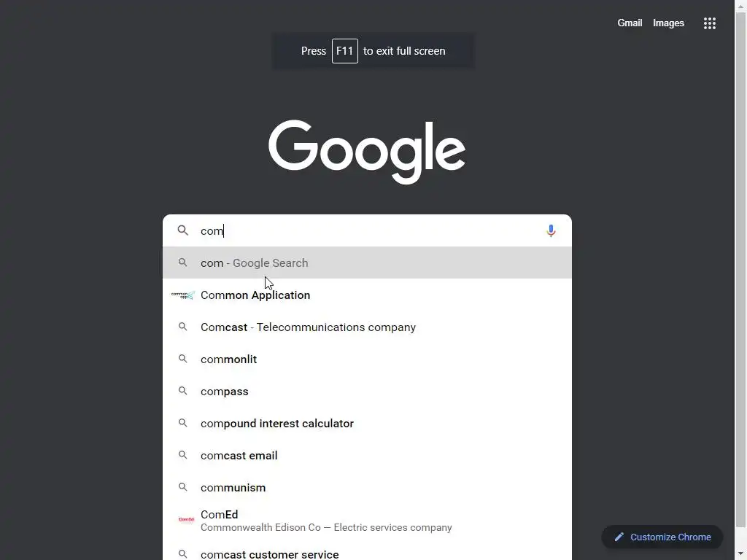747x560 pixels.
Task: Select the communism suggestion
Action: click(x=367, y=488)
